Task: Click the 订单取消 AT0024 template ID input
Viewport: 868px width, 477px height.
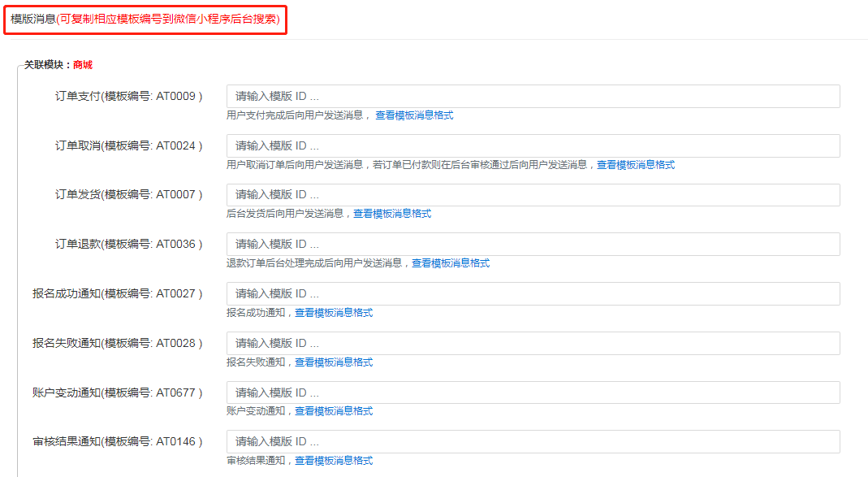Action: 533,145
